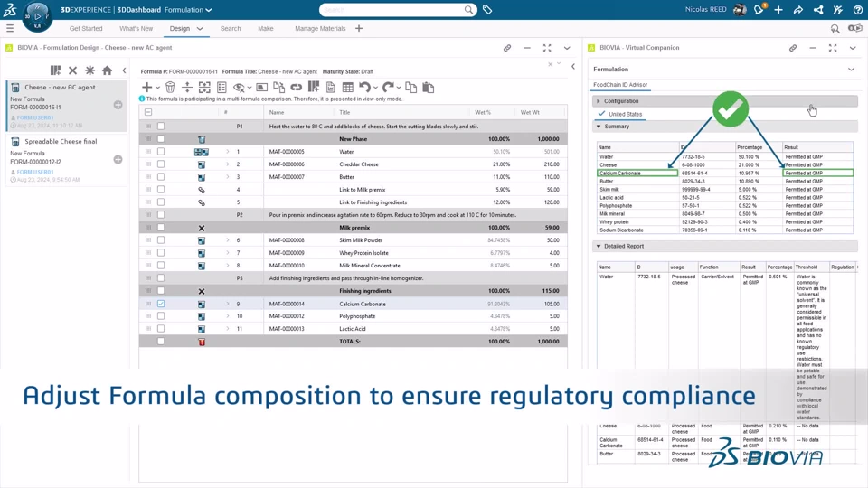Click the compare columns icon in formula toolbar
Image resolution: width=868 pixels, height=488 pixels.
point(314,87)
